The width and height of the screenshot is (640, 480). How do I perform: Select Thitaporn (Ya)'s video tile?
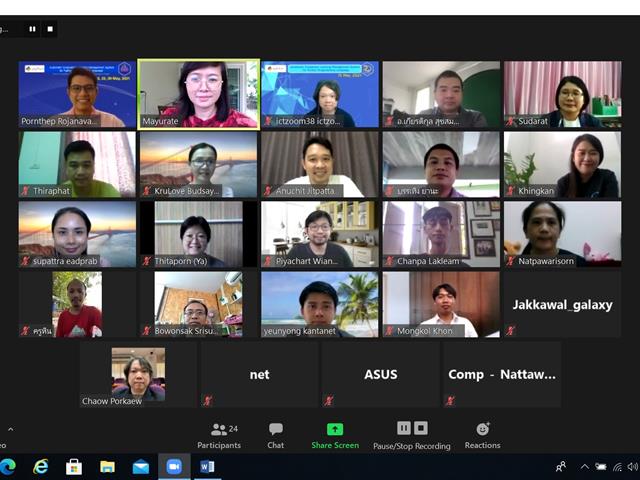199,234
